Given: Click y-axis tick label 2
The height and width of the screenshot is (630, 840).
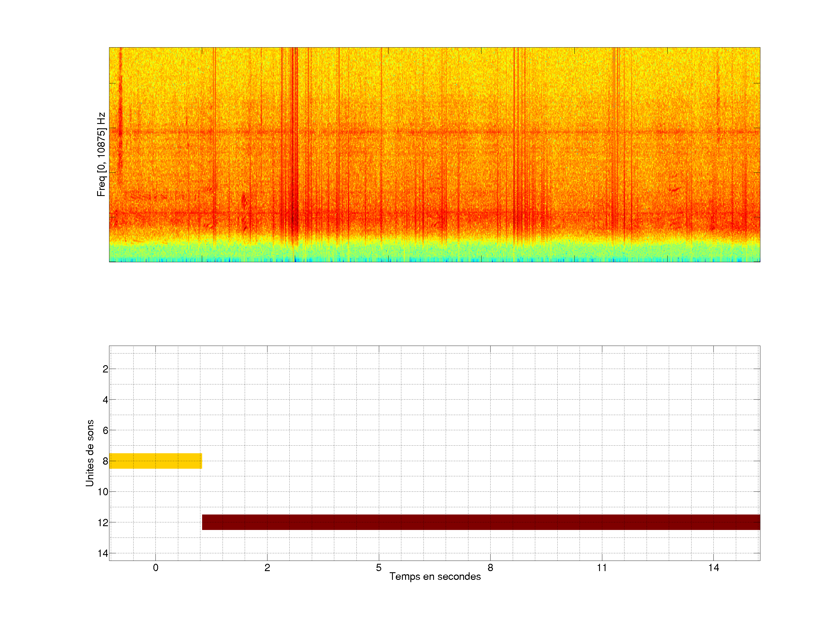Looking at the screenshot, I should [105, 369].
